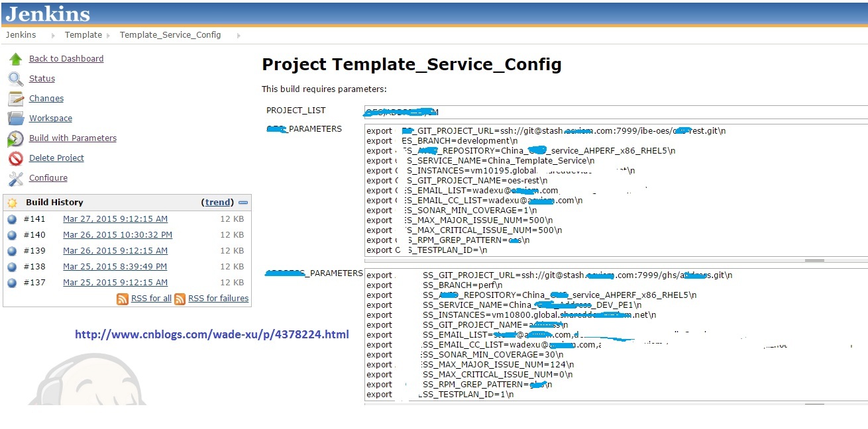The width and height of the screenshot is (868, 429).
Task: Click the line ending in MAX_CRITICAL_ISSUE_NUM=0
Action: coord(470,375)
